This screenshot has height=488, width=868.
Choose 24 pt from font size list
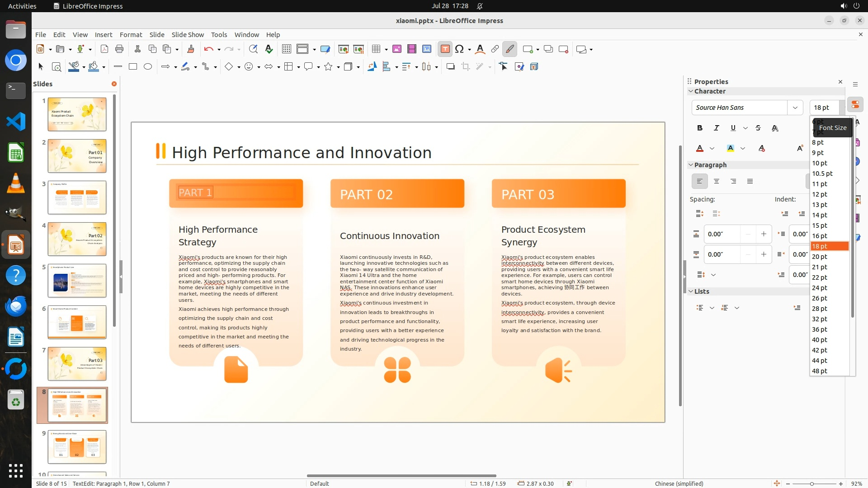point(819,288)
